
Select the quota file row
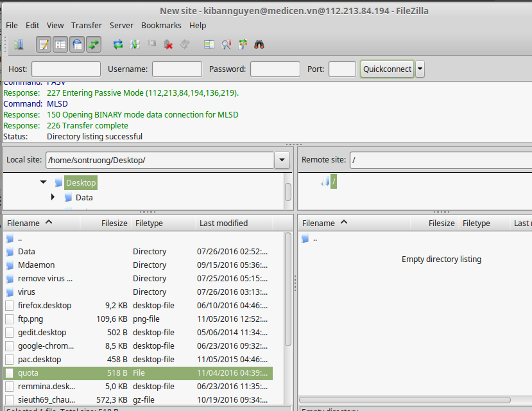(138, 373)
